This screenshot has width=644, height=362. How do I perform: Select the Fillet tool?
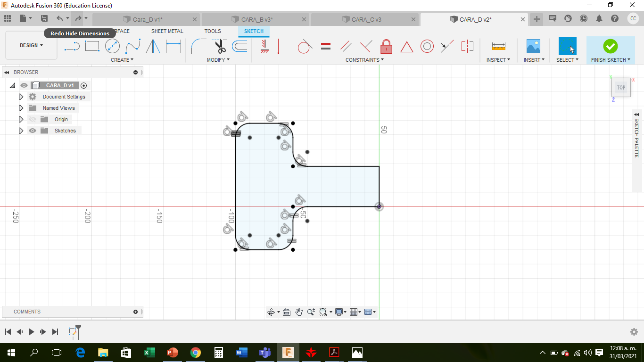point(198,46)
